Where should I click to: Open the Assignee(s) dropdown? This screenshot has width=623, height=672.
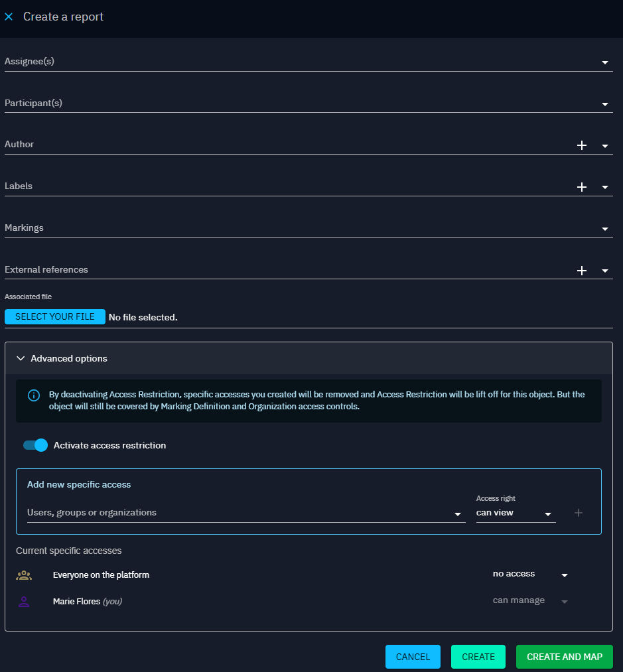point(604,62)
